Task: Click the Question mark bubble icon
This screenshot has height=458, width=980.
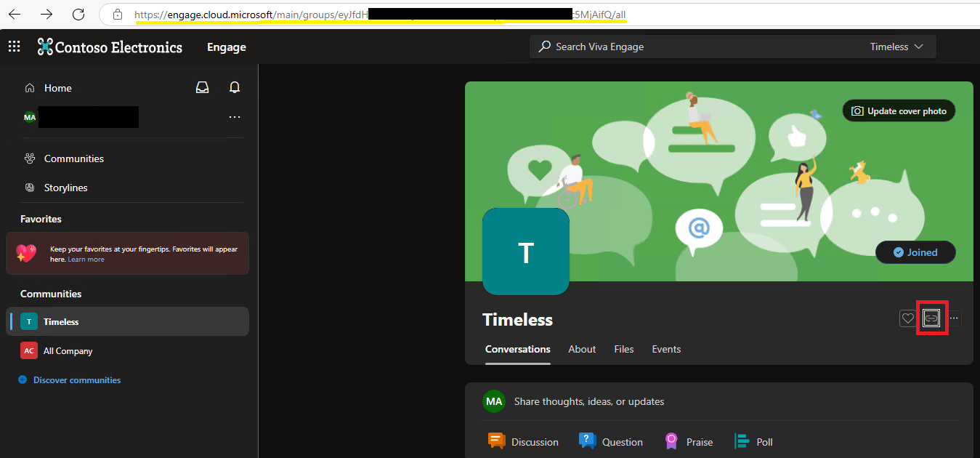Action: click(587, 441)
